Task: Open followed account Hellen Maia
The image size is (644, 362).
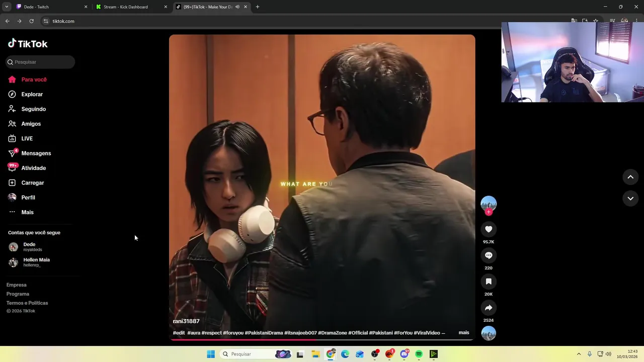Action: (x=30, y=262)
